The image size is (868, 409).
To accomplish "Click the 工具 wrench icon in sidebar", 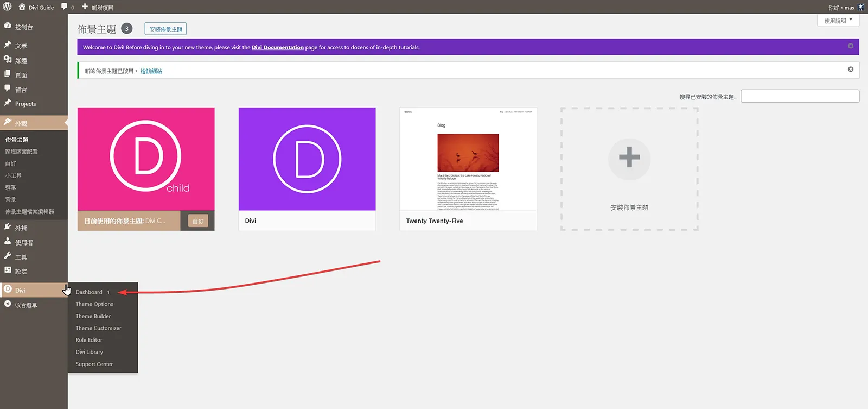I will tap(8, 256).
